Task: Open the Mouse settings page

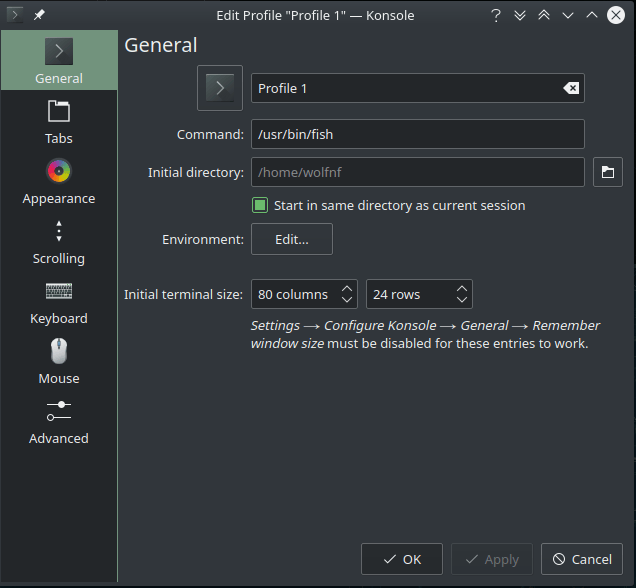Action: pos(59,362)
